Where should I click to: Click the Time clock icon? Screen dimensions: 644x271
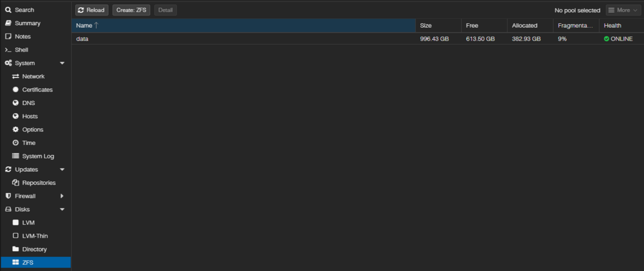(x=15, y=143)
